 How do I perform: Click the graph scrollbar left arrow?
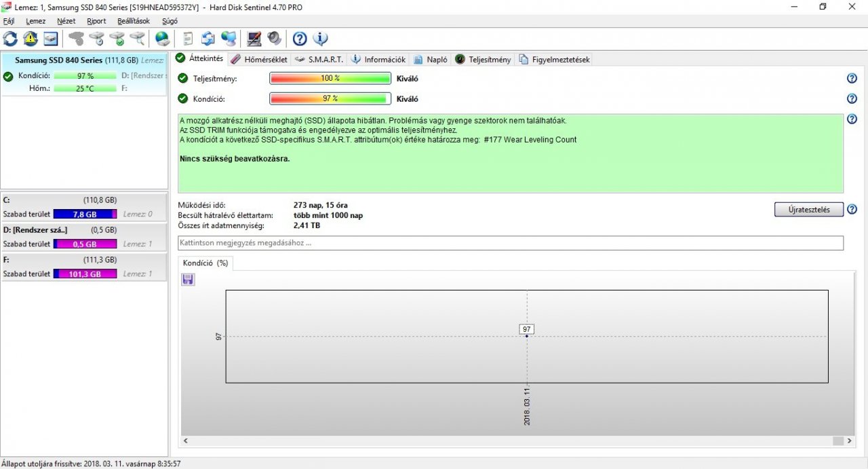point(185,440)
